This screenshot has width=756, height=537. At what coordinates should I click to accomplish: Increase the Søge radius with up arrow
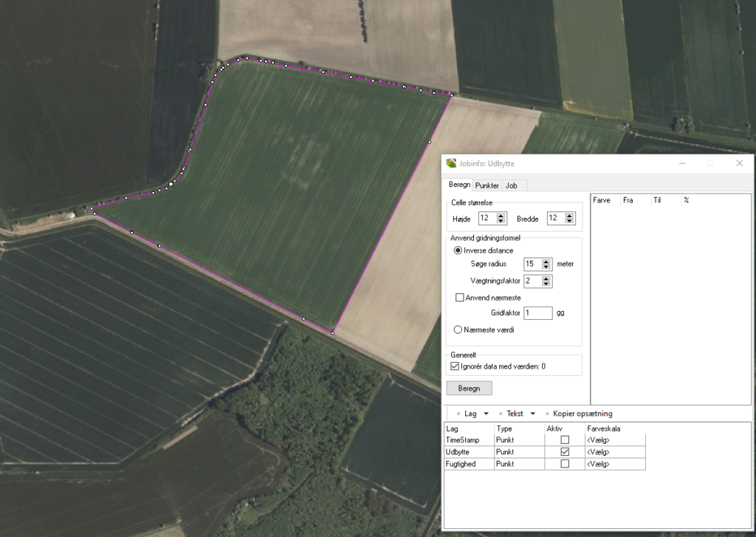click(546, 261)
